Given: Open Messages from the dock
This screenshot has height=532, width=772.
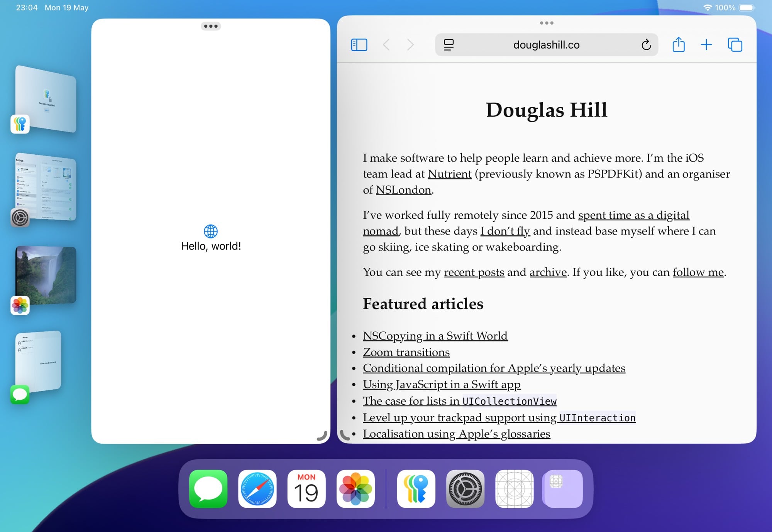Looking at the screenshot, I should point(207,489).
